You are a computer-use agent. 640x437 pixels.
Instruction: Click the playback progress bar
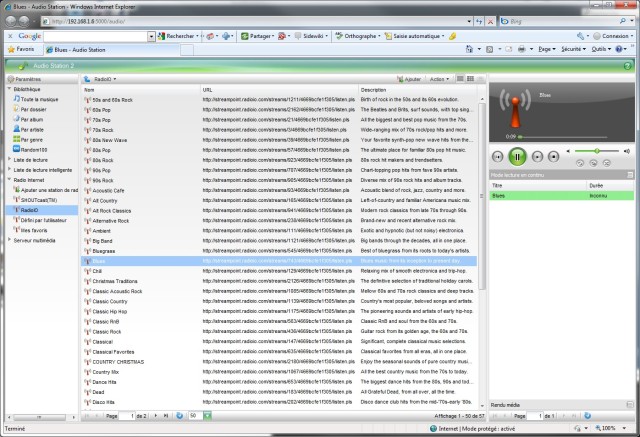pos(563,137)
